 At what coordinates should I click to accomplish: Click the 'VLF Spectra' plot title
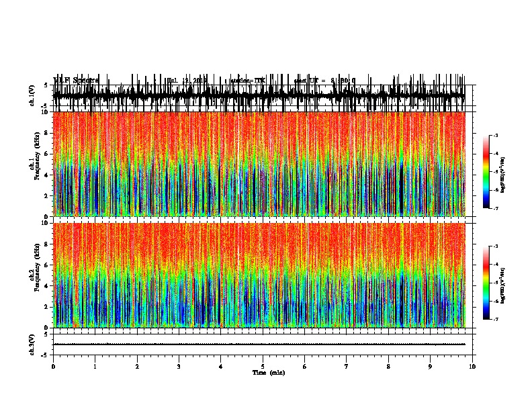76,81
